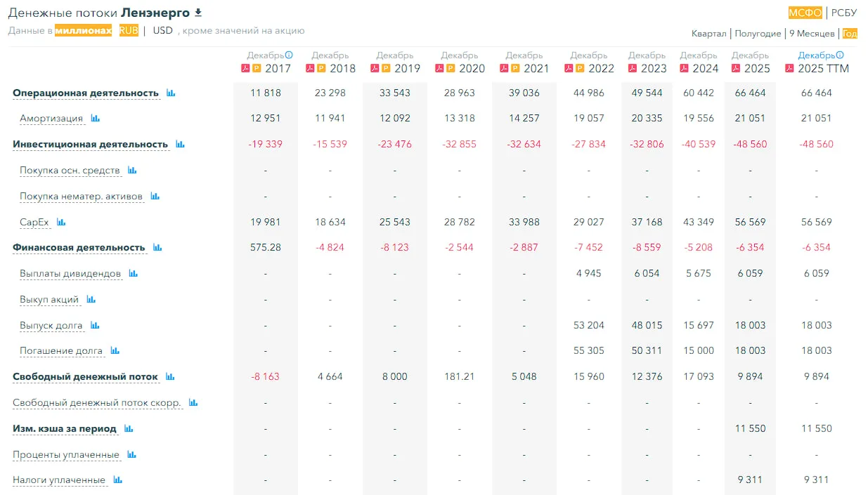
Task: Open the PDF report icon for 2025 TTM
Action: coord(789,68)
